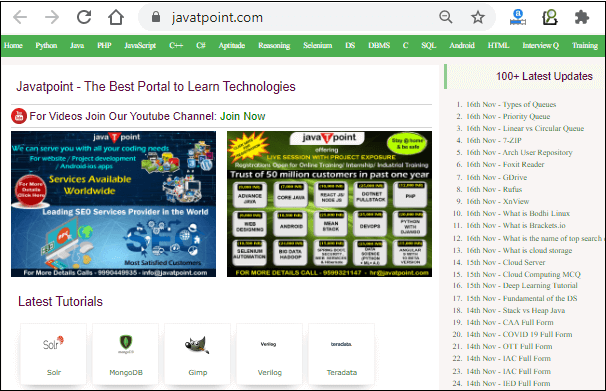606x391 pixels.
Task: Go to browser home icon
Action: [116, 17]
